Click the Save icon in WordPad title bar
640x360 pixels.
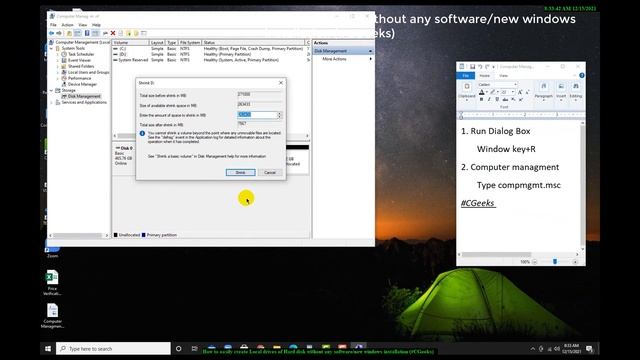[472, 67]
